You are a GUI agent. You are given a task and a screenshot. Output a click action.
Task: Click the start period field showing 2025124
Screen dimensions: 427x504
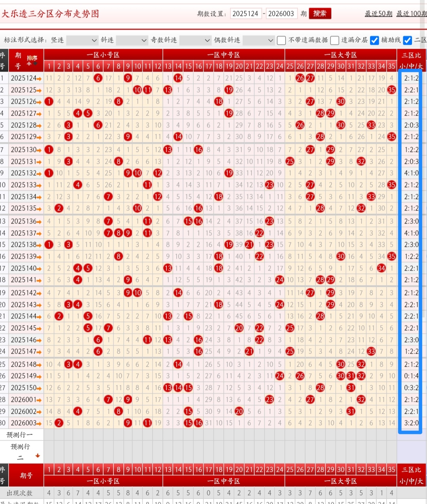[x=246, y=13]
